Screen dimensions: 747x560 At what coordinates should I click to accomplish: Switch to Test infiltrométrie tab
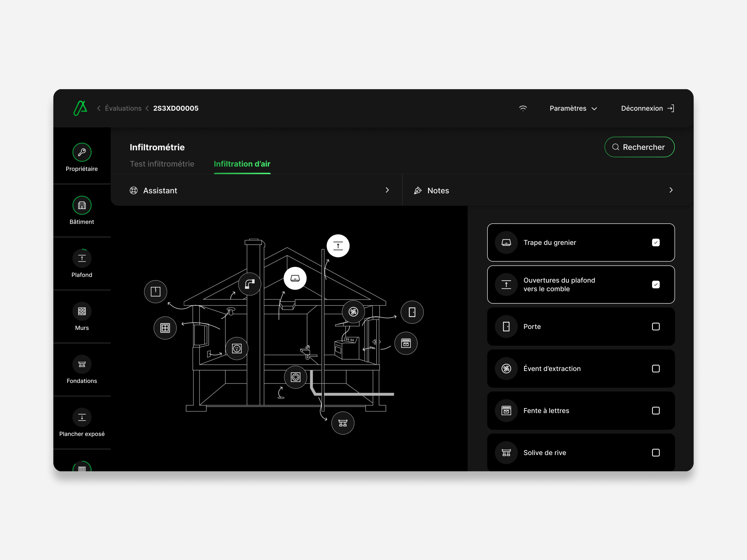coord(162,164)
